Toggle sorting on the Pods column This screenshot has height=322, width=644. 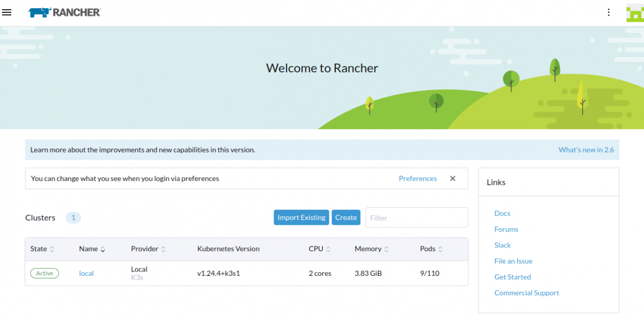tap(441, 248)
